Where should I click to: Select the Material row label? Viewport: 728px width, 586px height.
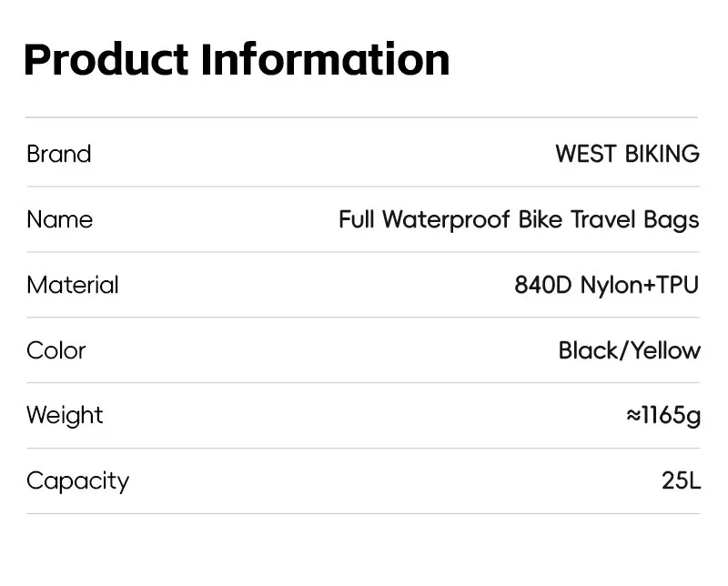tap(73, 285)
